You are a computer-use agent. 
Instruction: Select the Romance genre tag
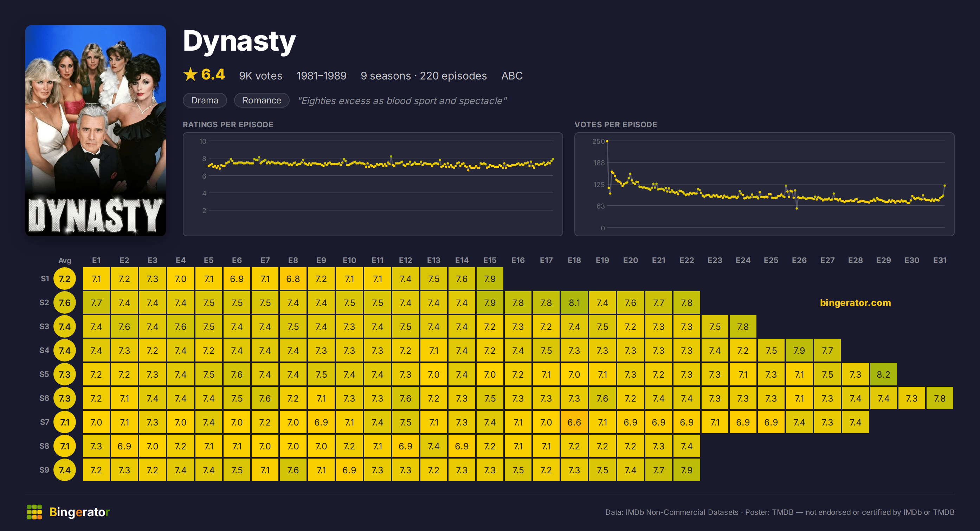pos(262,101)
